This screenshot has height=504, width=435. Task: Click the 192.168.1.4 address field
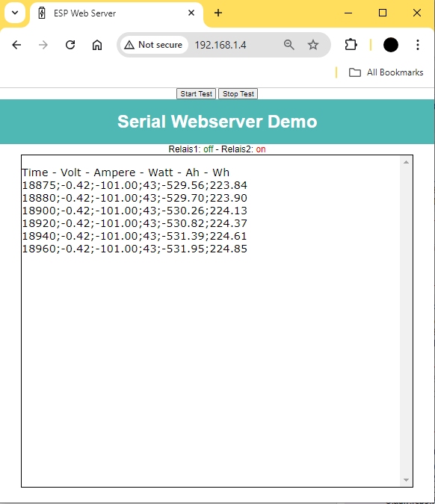[x=220, y=45]
